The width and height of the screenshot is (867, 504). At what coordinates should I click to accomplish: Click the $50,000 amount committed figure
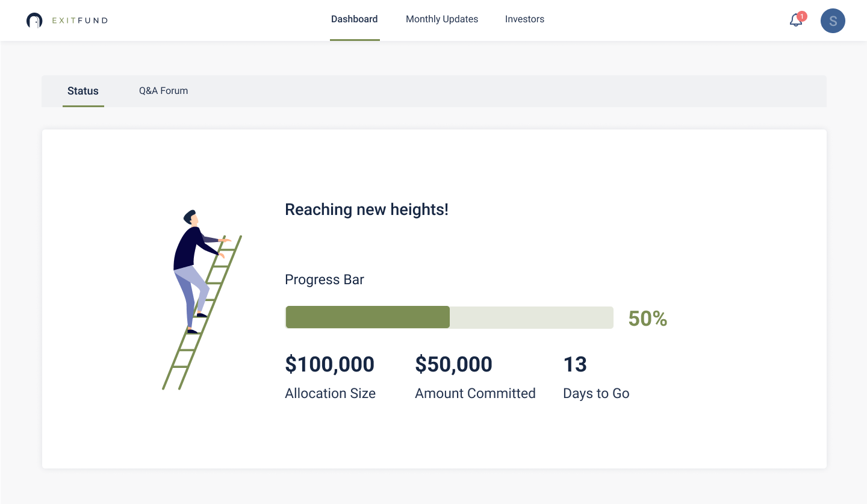(454, 364)
